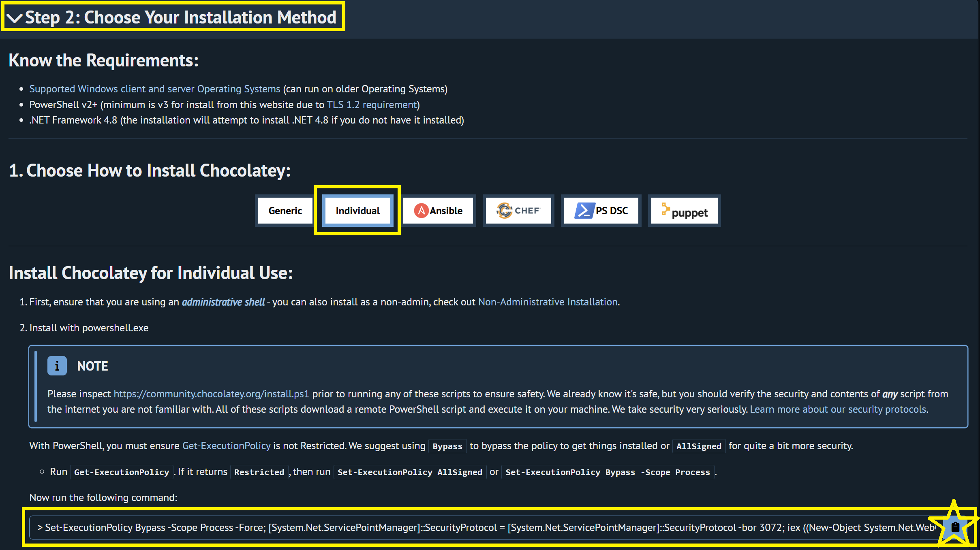The height and width of the screenshot is (550, 980).
Task: Select the Individual install option
Action: [357, 211]
